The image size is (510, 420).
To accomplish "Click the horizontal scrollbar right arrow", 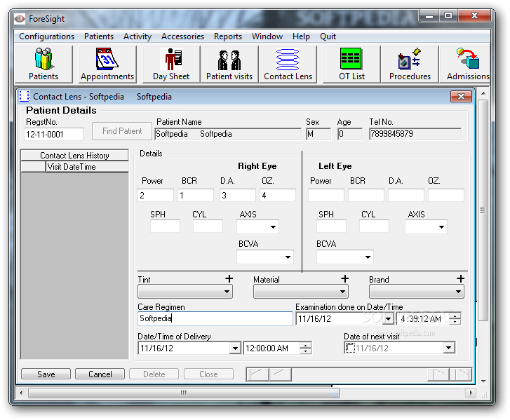I will click(x=470, y=393).
